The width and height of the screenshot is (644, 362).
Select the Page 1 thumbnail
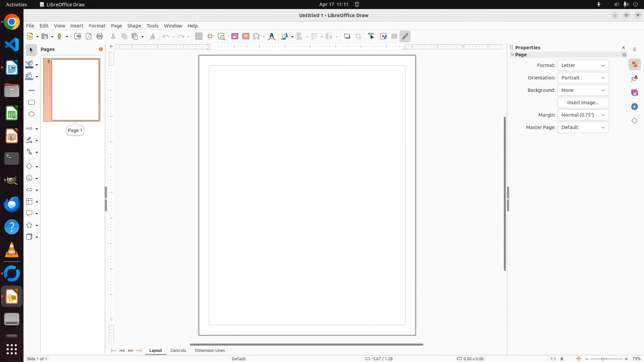click(75, 90)
